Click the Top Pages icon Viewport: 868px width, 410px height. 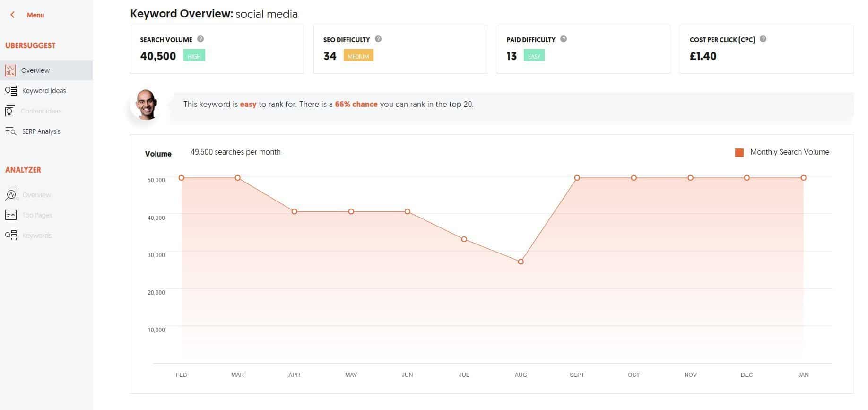(x=10, y=215)
